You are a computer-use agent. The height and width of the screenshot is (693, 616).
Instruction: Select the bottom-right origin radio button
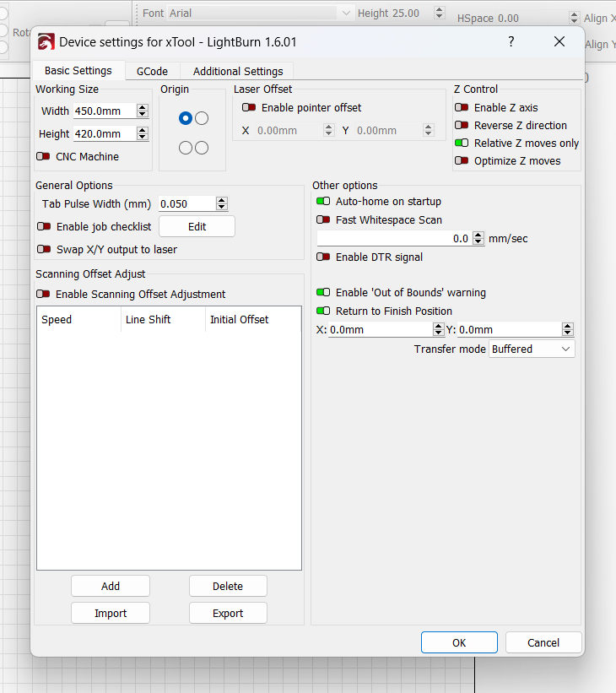pyautogui.click(x=202, y=148)
